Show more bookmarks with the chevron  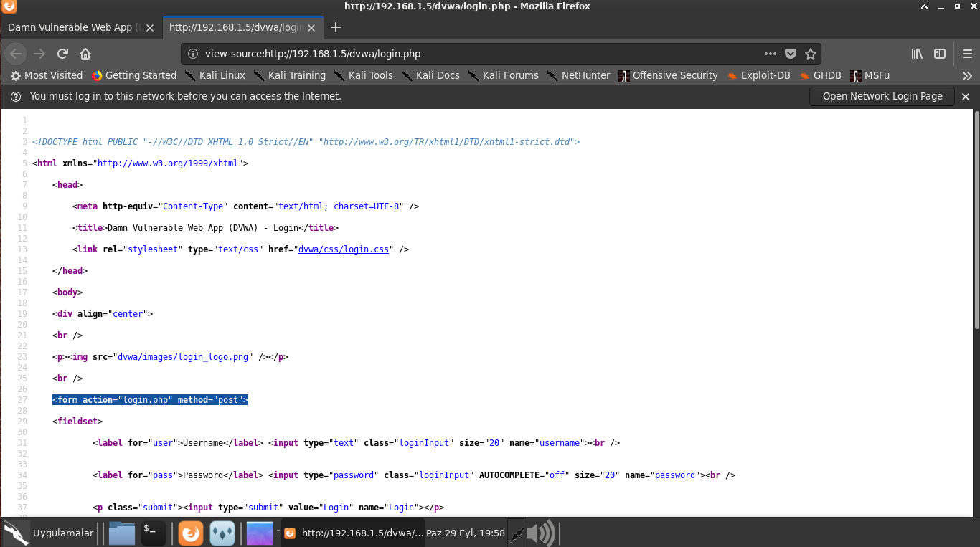click(x=967, y=75)
